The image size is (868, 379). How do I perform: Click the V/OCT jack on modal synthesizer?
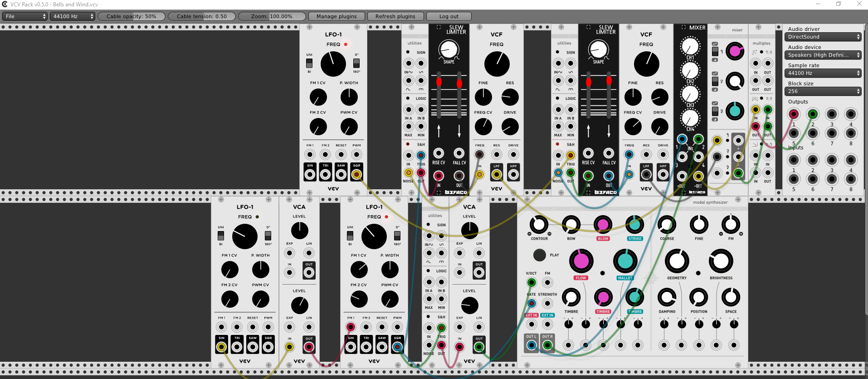[532, 283]
